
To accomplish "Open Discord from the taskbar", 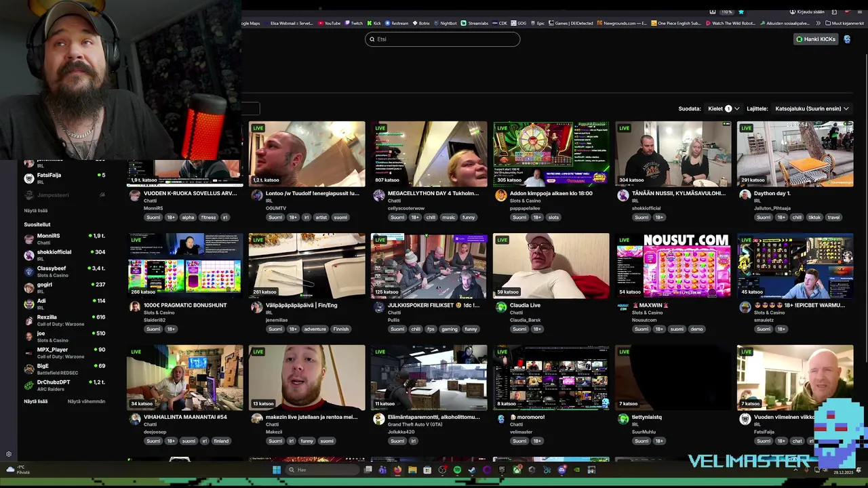I will (x=561, y=470).
